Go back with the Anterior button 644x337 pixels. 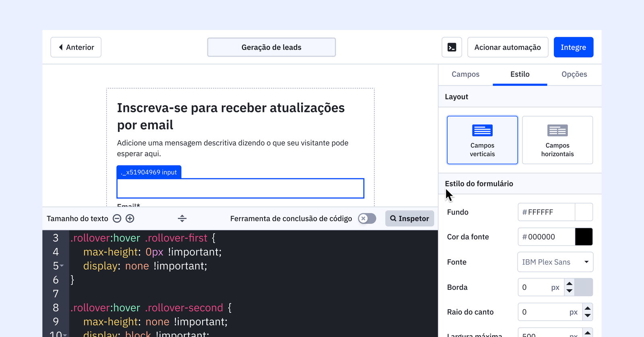click(76, 48)
